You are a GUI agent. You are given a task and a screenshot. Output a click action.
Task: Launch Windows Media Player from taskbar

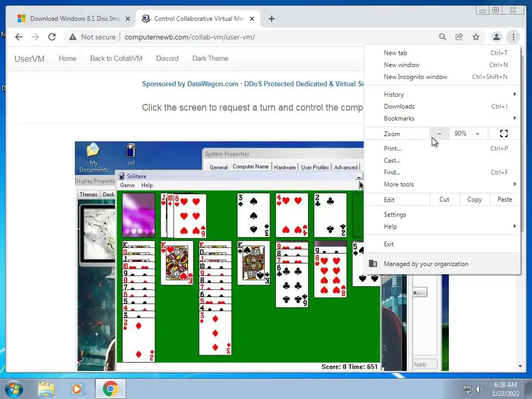78,389
